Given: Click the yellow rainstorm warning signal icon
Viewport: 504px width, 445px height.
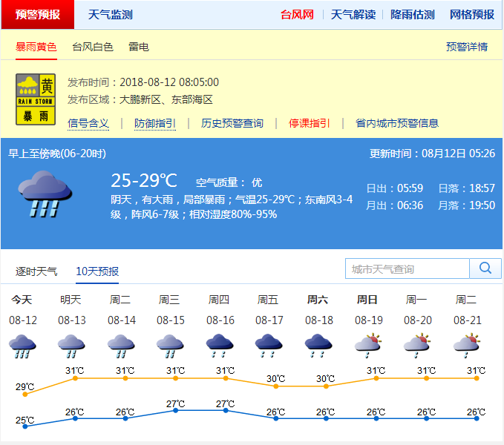Looking at the screenshot, I should (x=36, y=99).
